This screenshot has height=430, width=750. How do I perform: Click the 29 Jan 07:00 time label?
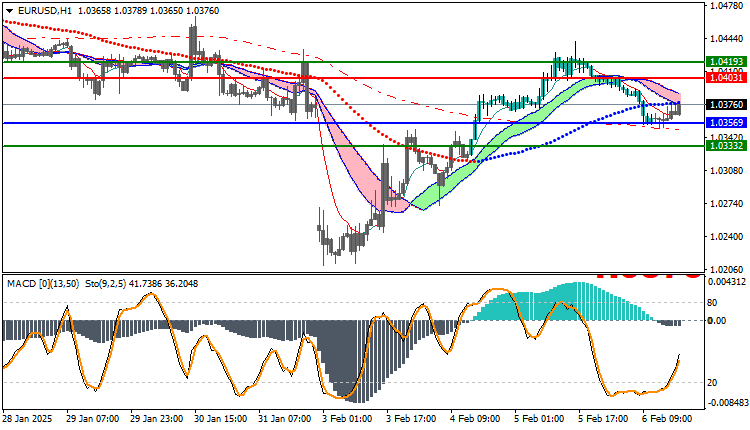tap(92, 419)
